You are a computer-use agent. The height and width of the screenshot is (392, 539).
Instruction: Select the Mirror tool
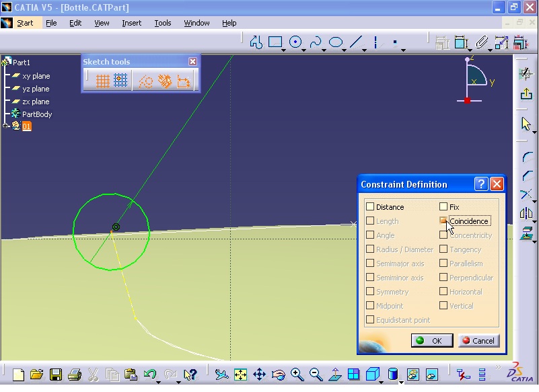(526, 213)
